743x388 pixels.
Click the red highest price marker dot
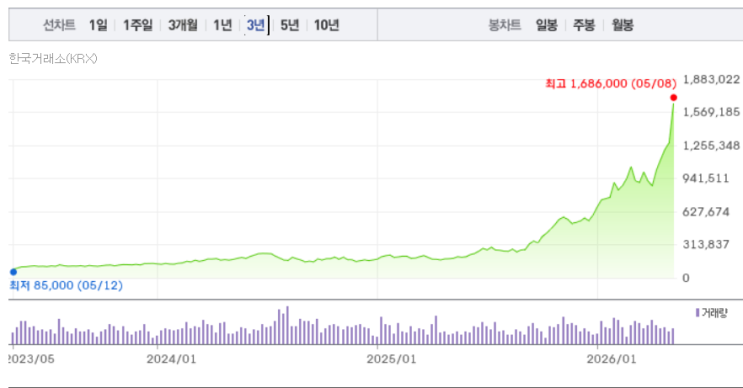click(x=673, y=98)
